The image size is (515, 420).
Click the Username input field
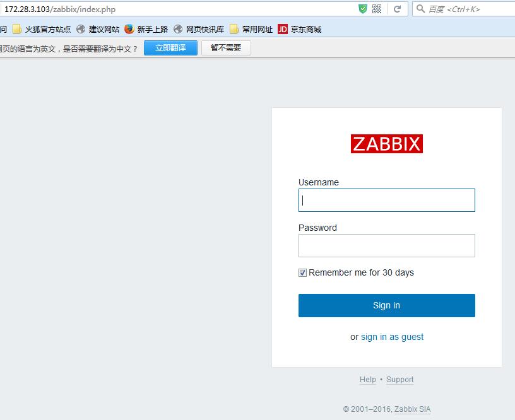click(386, 200)
